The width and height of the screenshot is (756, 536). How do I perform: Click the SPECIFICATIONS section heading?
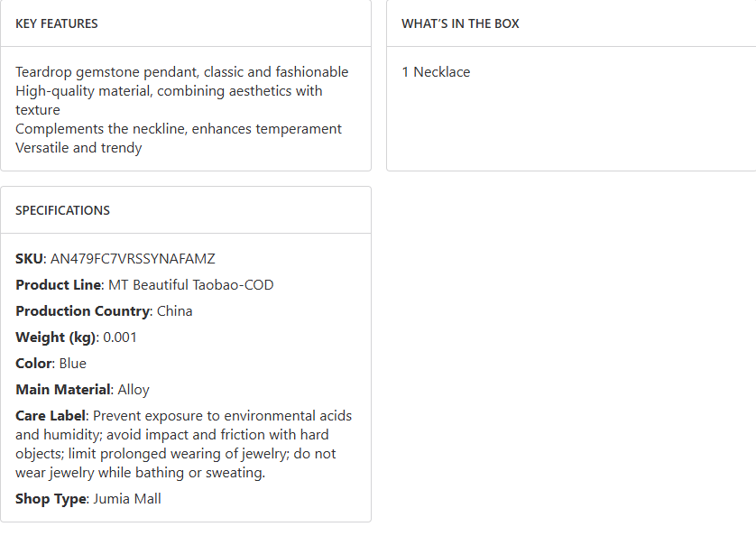pyautogui.click(x=62, y=210)
